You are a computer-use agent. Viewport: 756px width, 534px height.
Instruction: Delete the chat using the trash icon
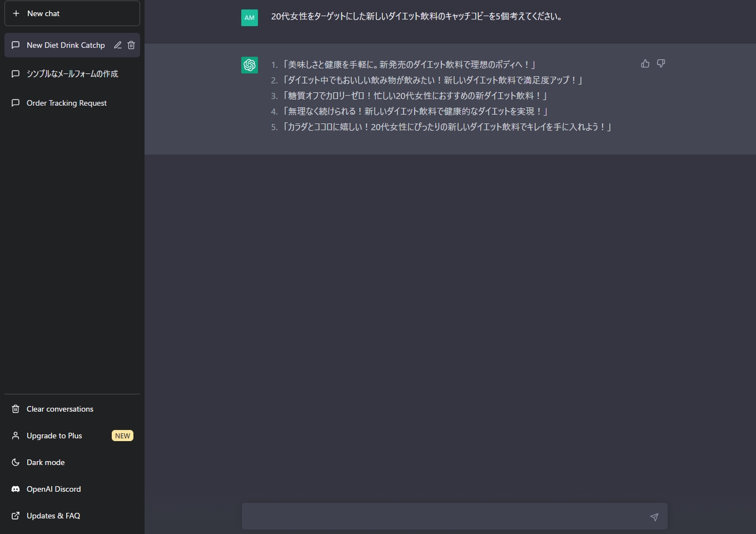131,45
